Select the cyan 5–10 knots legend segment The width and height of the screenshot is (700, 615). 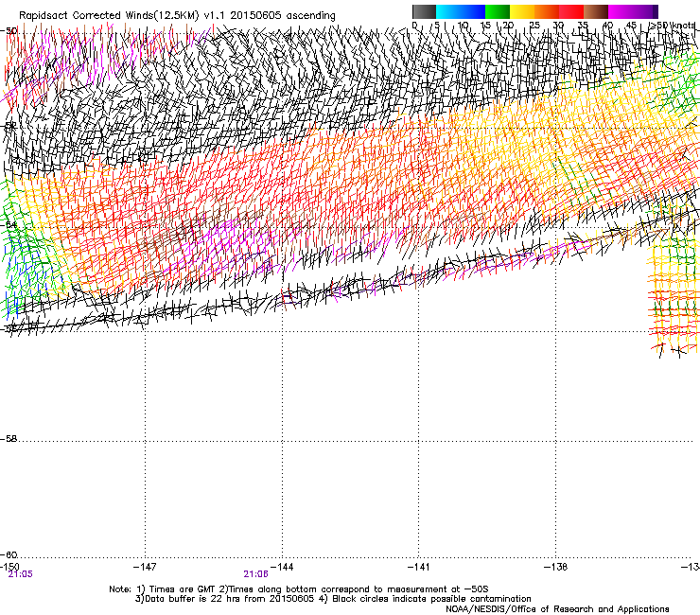tap(448, 11)
